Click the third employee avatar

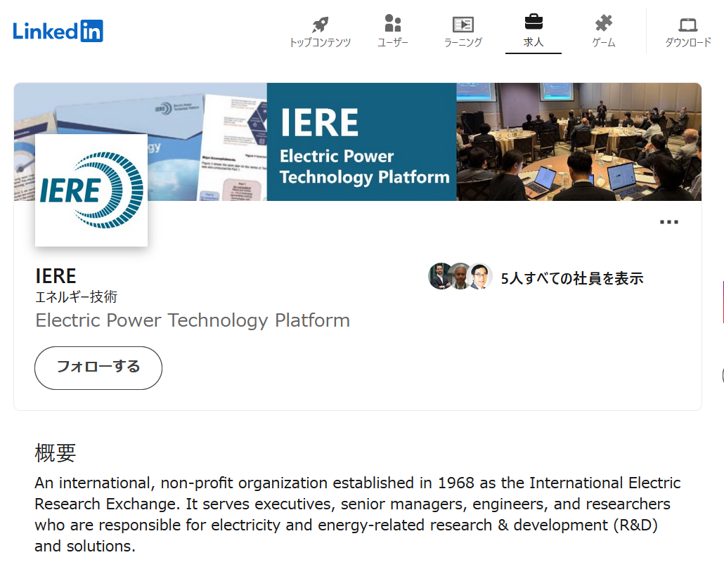pos(480,277)
